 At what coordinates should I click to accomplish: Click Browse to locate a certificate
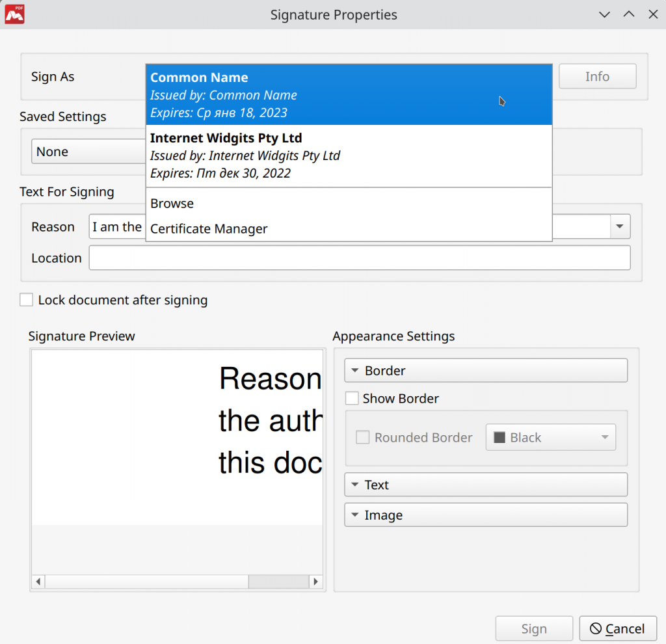click(172, 203)
